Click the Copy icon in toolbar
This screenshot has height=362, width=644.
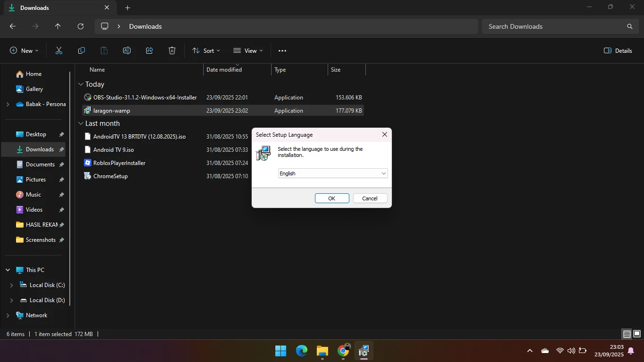[82, 50]
